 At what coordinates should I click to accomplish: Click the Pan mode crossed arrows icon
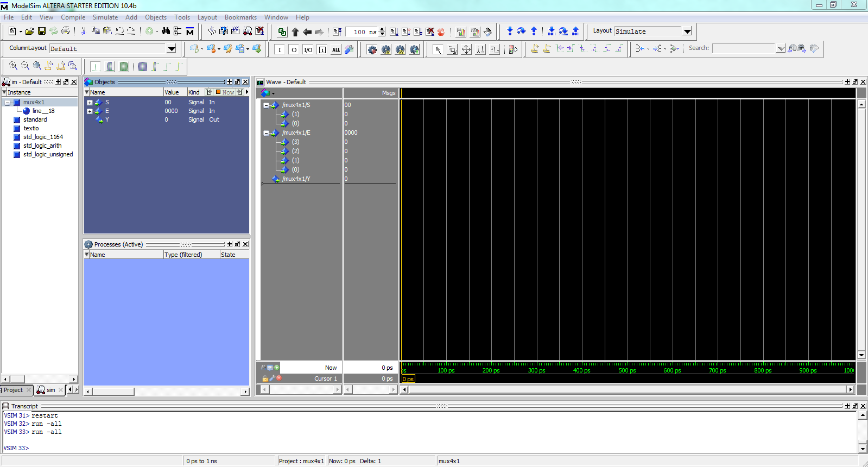point(466,49)
